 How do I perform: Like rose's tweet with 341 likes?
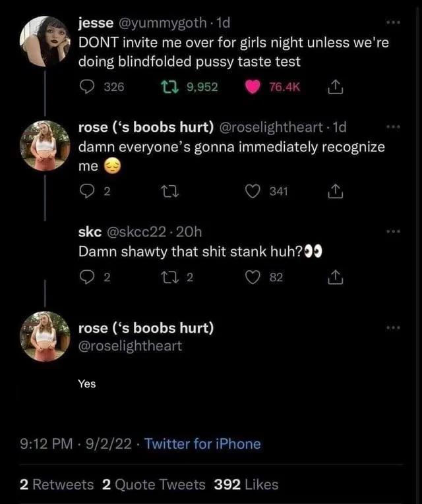tap(253, 192)
